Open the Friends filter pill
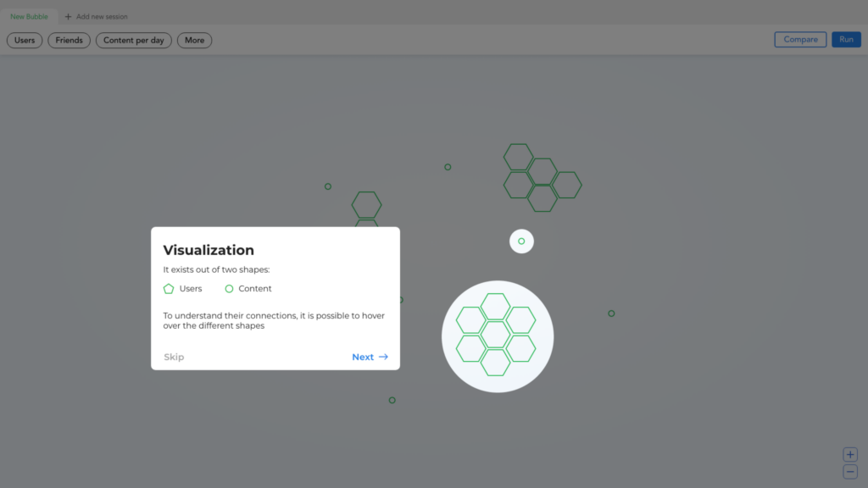Image resolution: width=868 pixels, height=488 pixels. (x=70, y=41)
